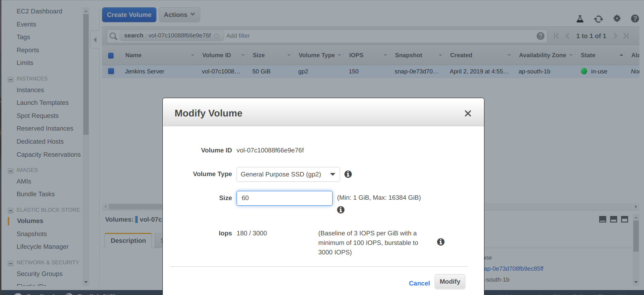Viewport: 644px width, 295px height.
Task: Remove the vol-07c10088f66e9e76f search filter
Action: click(x=216, y=36)
